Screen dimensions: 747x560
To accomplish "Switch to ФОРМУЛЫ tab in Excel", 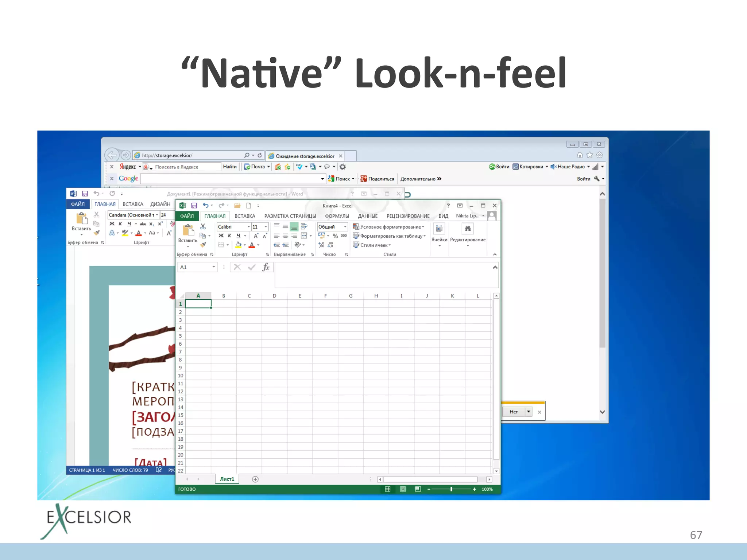I will coord(337,216).
